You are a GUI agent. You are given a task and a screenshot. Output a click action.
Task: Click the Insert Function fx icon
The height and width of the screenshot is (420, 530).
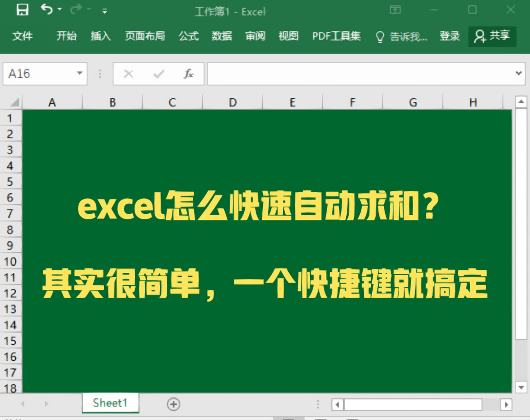pos(189,74)
